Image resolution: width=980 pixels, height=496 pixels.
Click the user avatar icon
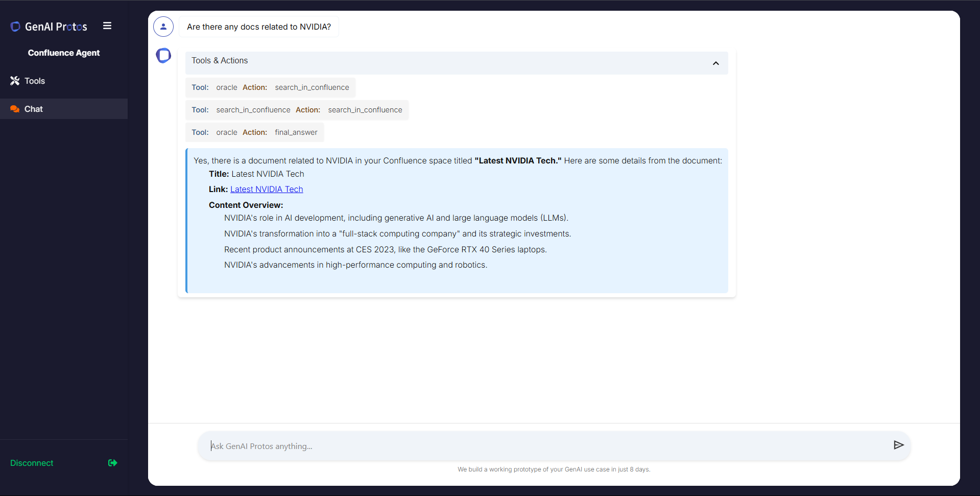[x=163, y=27]
